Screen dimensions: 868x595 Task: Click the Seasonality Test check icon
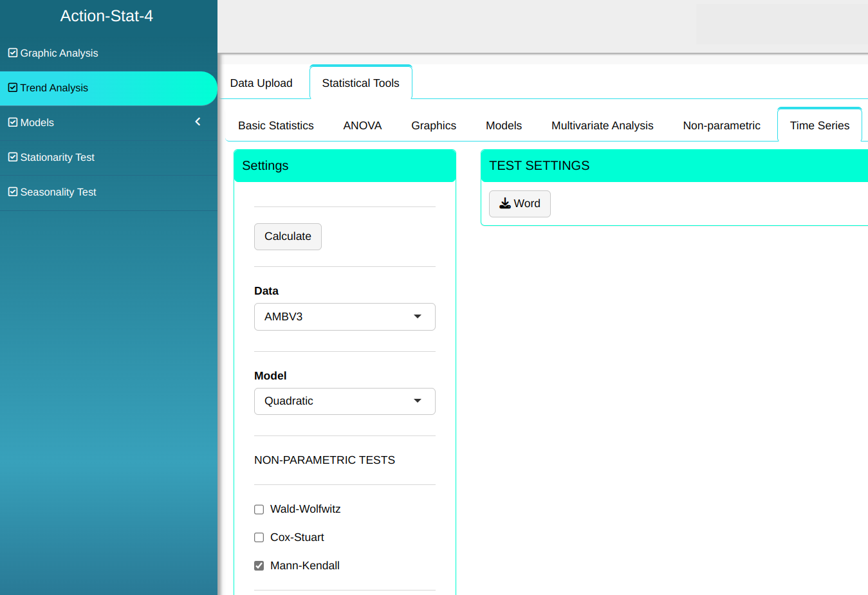[13, 192]
